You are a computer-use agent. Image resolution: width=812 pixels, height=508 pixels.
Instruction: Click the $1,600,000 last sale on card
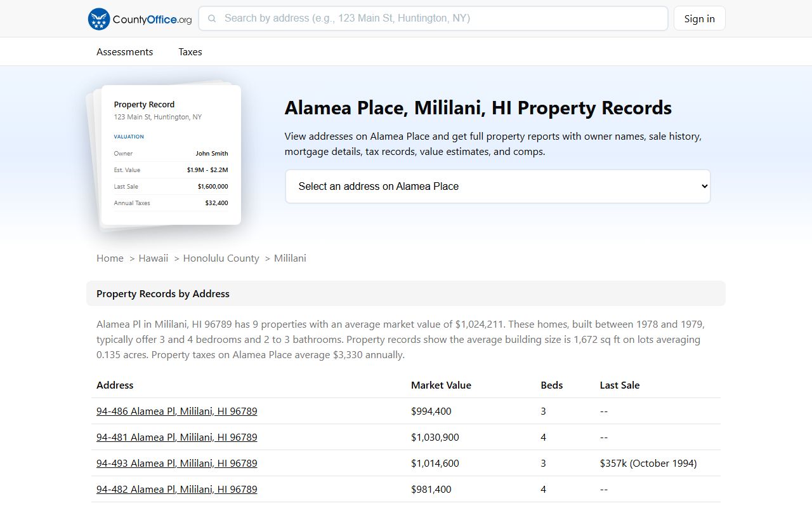[213, 187]
